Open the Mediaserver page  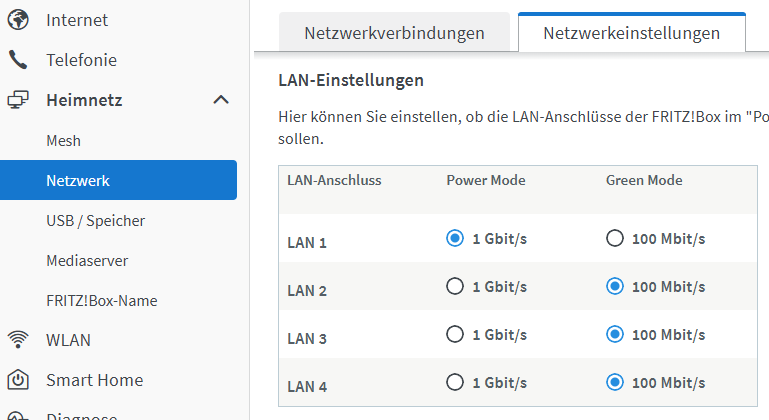tap(87, 261)
